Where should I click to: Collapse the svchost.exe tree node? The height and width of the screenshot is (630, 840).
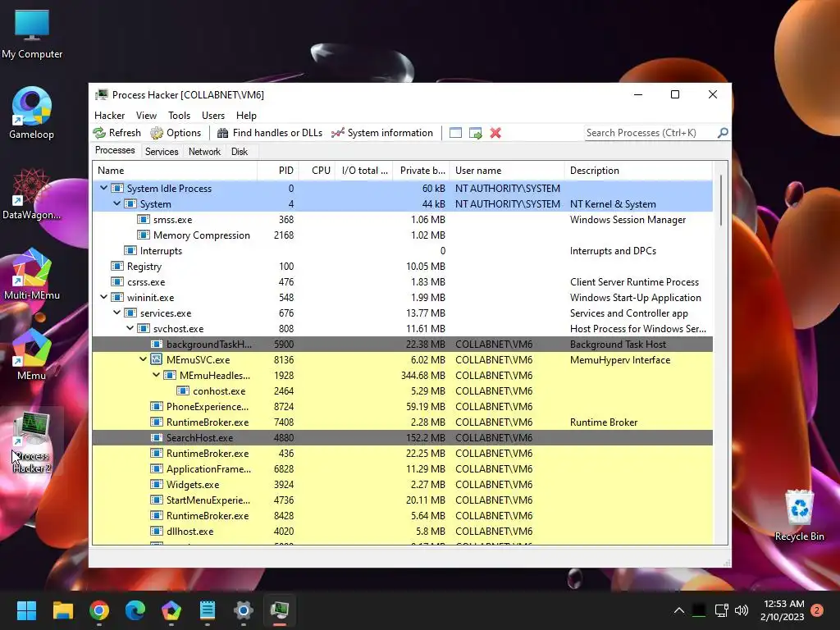click(130, 328)
